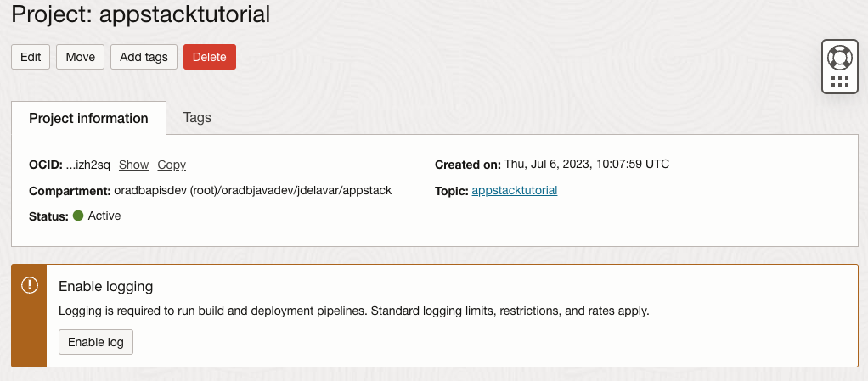868x381 pixels.
Task: Show the full OCID value
Action: coord(134,165)
